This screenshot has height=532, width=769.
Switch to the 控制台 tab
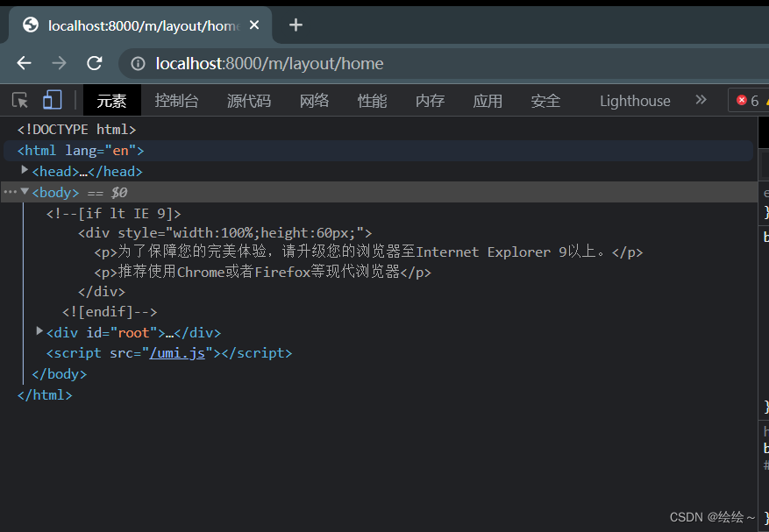176,101
